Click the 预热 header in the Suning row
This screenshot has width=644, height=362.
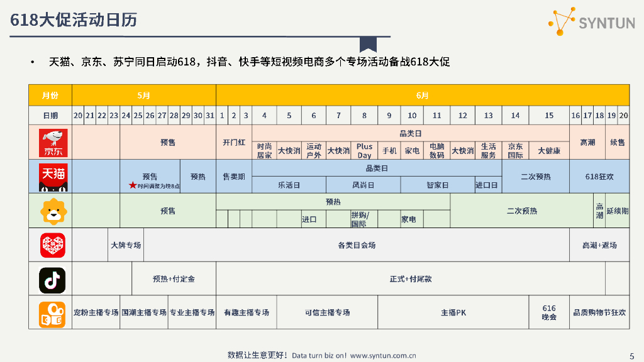(x=333, y=202)
